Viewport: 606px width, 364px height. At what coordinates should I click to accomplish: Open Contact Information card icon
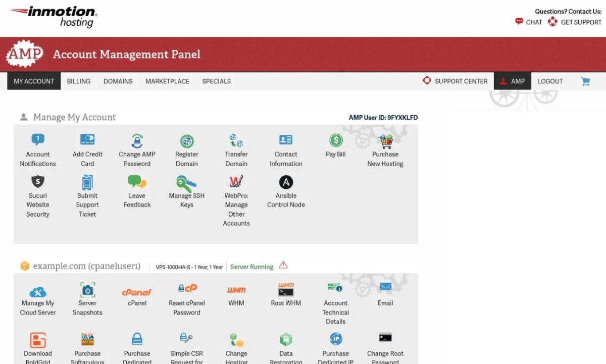pos(286,140)
